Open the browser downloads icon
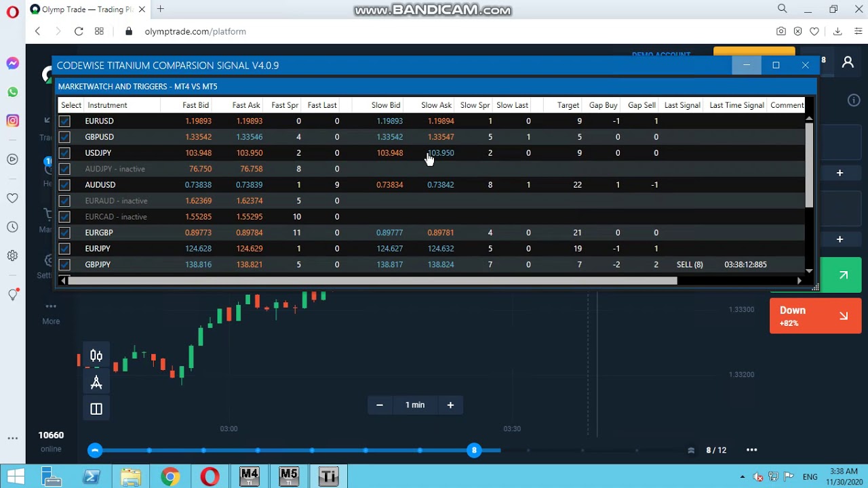Image resolution: width=868 pixels, height=488 pixels. click(837, 31)
